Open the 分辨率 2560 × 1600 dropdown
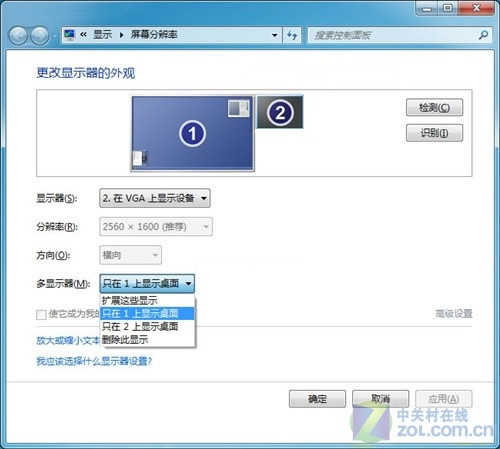 [156, 227]
